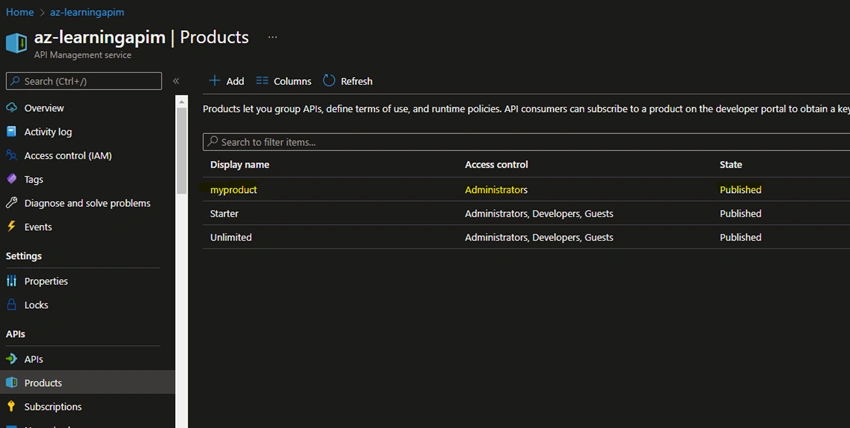Click the Refresh button
The width and height of the screenshot is (850, 428).
347,81
